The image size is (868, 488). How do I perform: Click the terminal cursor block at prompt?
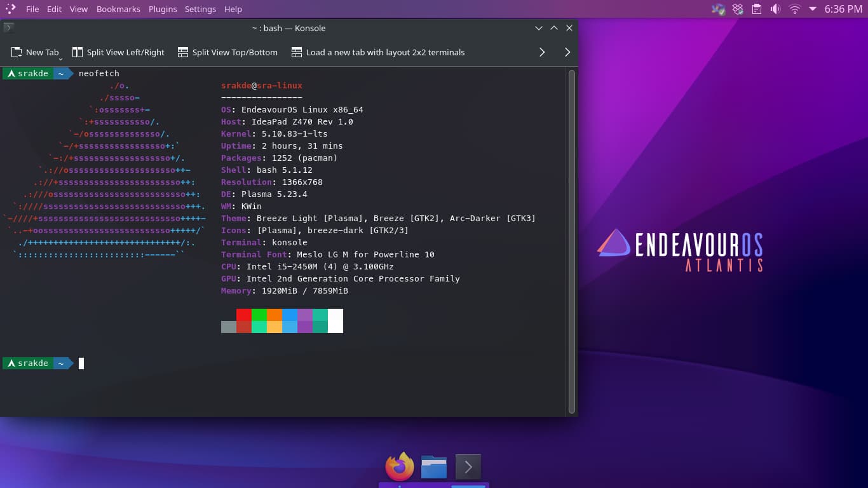click(81, 363)
